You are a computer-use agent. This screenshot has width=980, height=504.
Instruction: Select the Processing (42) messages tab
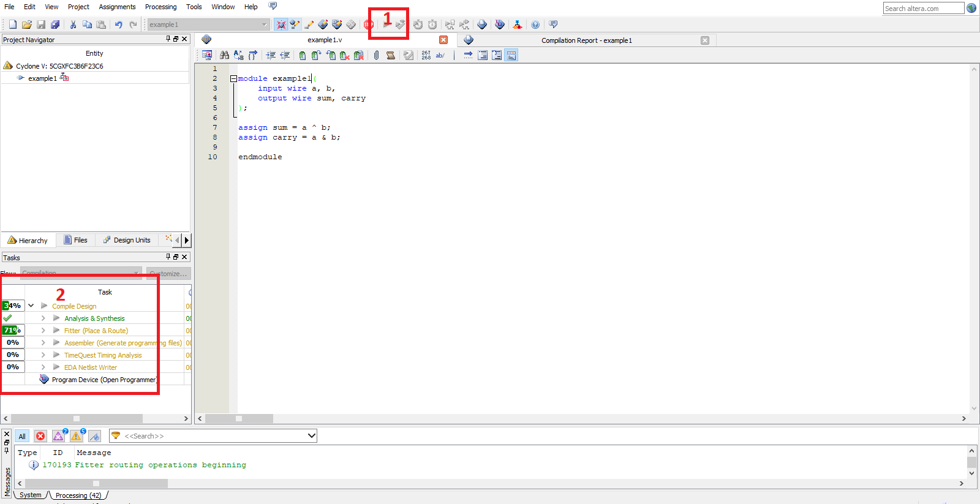tap(78, 495)
